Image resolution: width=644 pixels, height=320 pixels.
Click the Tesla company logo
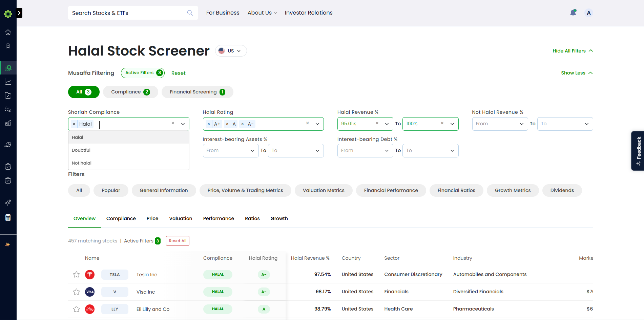click(90, 275)
